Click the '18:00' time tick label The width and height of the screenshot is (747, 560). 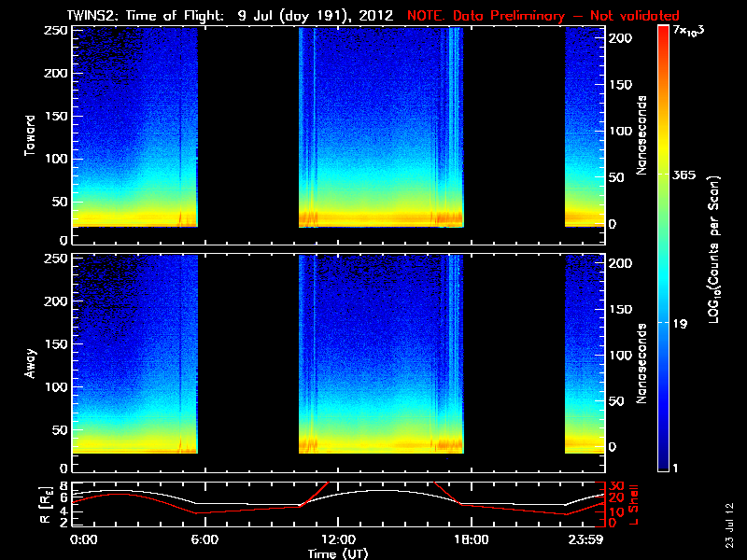click(x=472, y=540)
